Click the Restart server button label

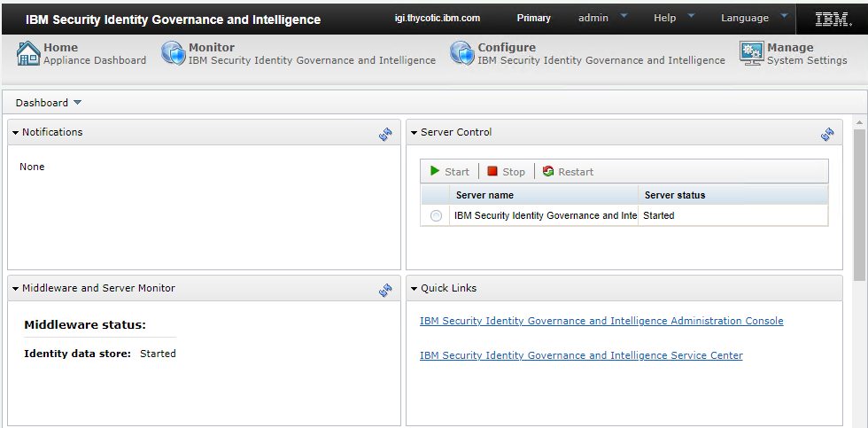point(576,172)
